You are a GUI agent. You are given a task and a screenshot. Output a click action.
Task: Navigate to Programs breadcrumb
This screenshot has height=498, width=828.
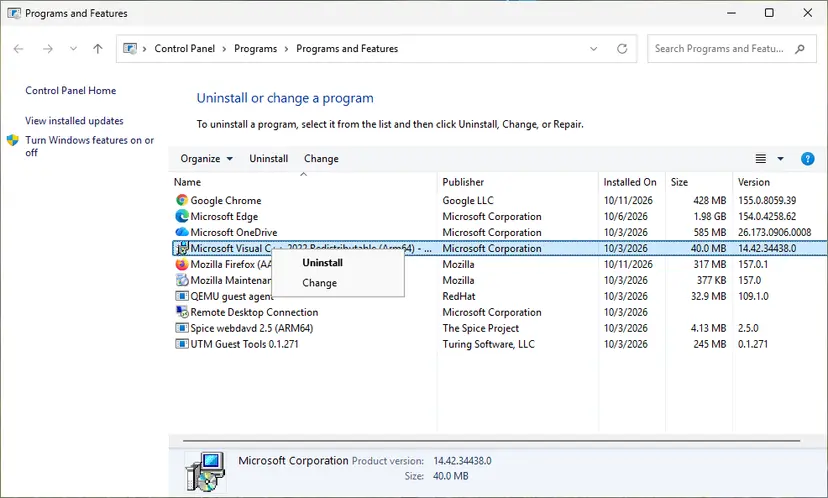tap(256, 49)
